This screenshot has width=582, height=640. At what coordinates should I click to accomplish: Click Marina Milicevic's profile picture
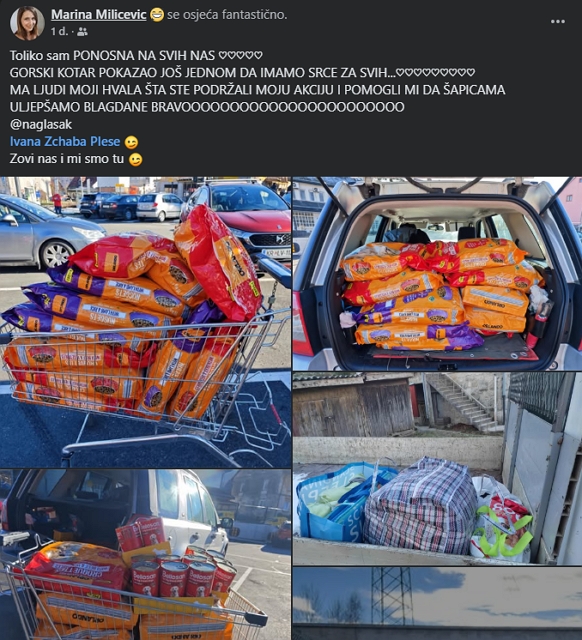[x=27, y=23]
